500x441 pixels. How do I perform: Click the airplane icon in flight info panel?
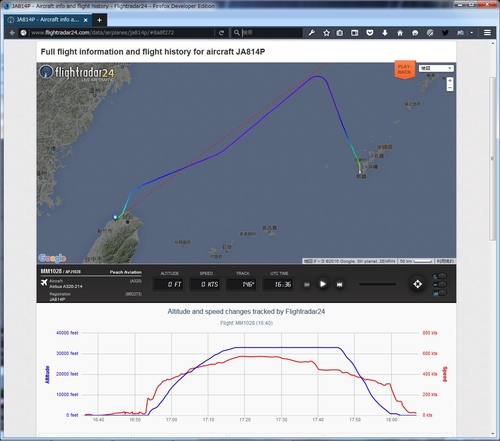(44, 283)
